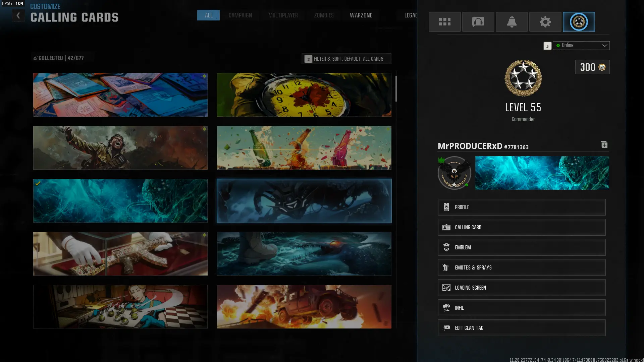644x362 pixels.
Task: Click the Edit Clan Tag button
Action: tap(521, 328)
